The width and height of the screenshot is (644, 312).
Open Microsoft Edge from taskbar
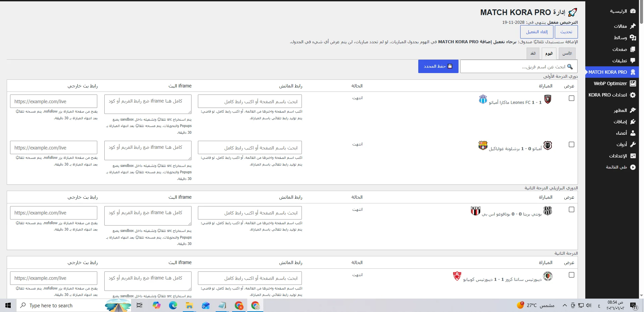point(173,305)
